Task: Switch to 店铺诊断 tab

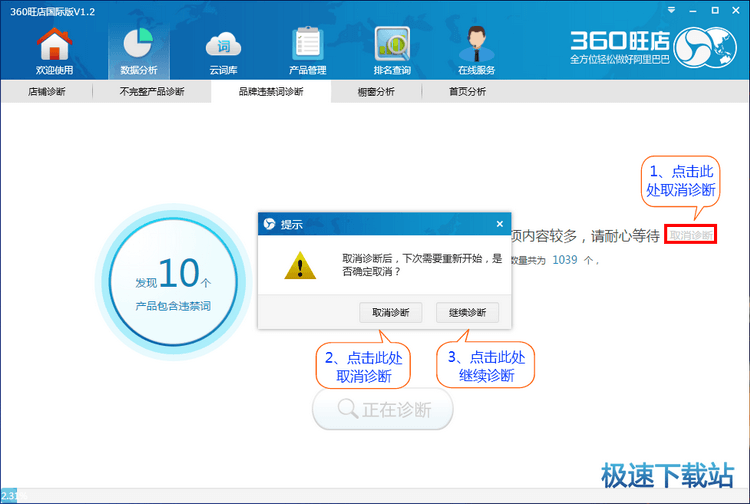Action: click(46, 91)
